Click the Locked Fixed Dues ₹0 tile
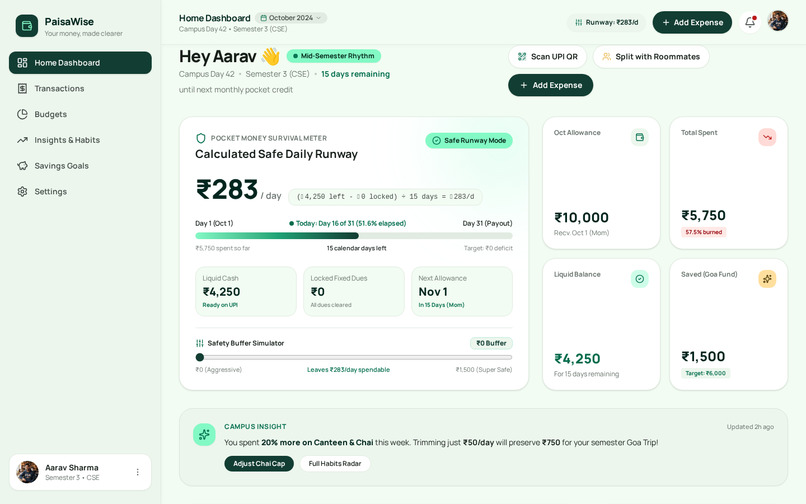The image size is (806, 504). (x=354, y=291)
